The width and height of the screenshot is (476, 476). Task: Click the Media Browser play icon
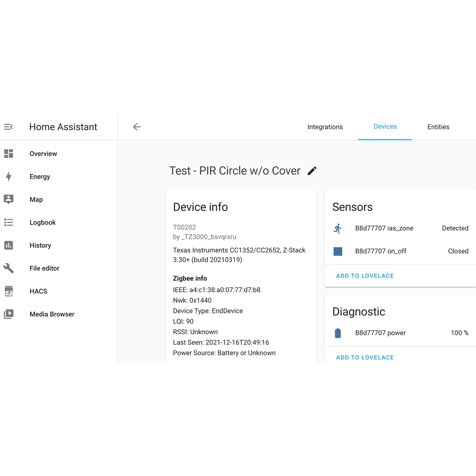pos(8,314)
